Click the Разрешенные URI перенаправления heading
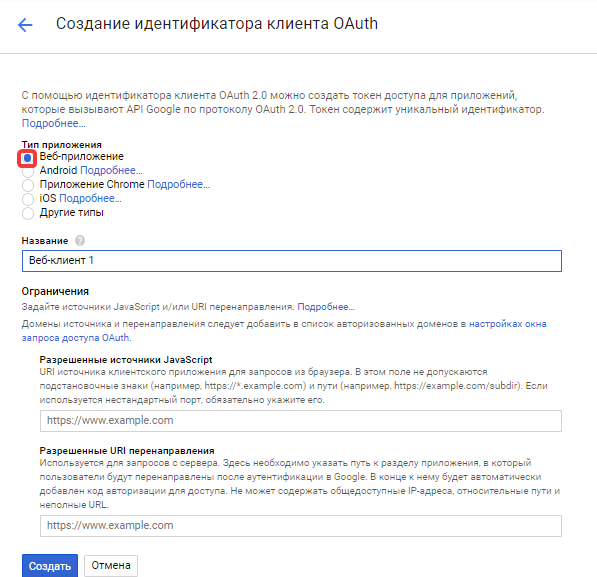 [127, 451]
